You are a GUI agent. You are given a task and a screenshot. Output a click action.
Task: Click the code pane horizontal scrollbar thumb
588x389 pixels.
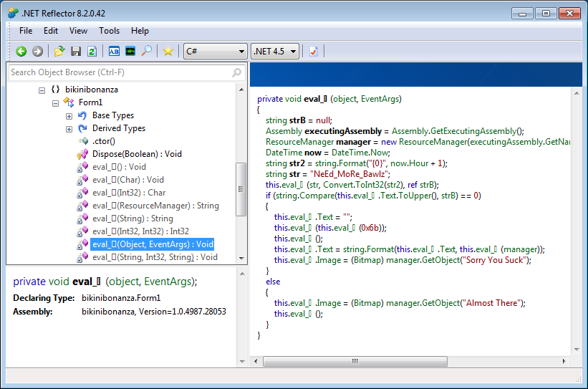[x=355, y=361]
